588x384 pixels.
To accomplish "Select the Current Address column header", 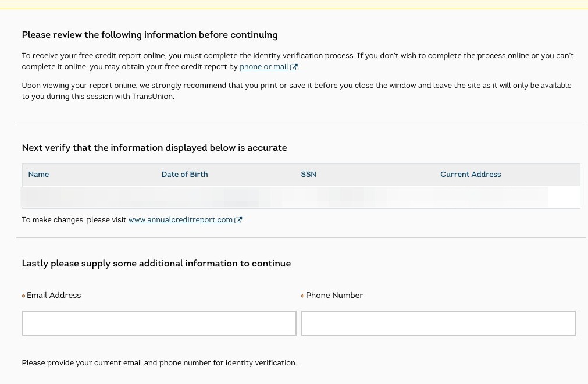I will (x=471, y=175).
